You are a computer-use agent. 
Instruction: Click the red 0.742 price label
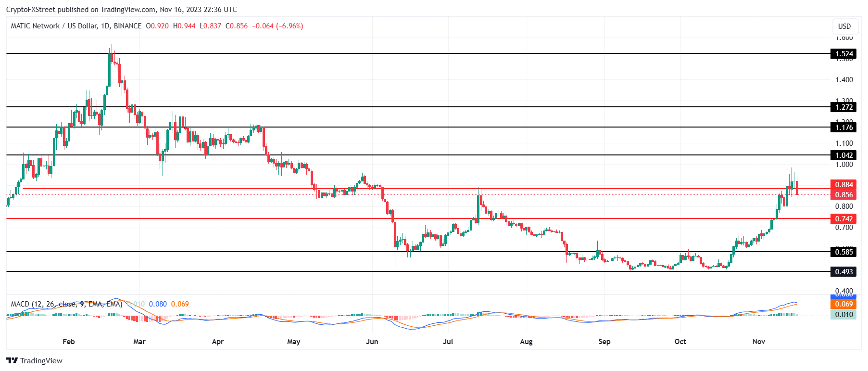(x=843, y=219)
